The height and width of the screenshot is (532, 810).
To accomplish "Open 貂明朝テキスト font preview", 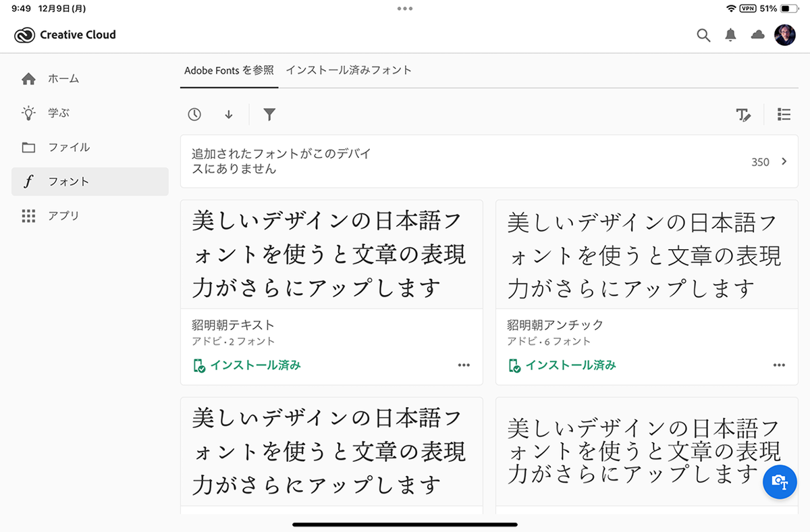I will tap(331, 254).
